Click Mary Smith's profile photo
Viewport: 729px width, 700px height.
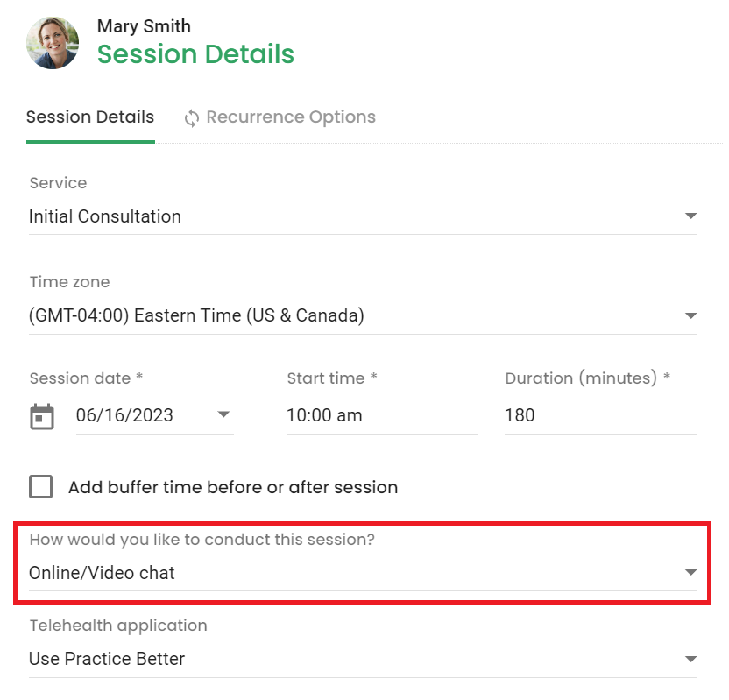(53, 43)
